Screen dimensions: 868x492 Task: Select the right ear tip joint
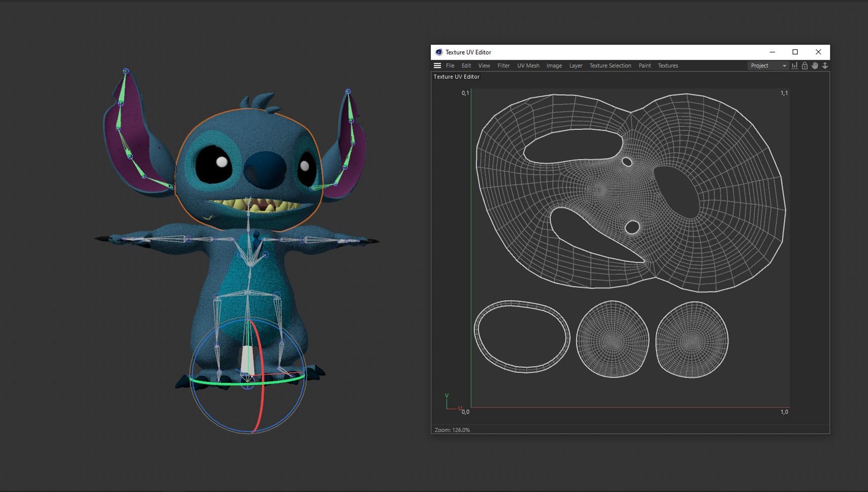click(x=348, y=92)
